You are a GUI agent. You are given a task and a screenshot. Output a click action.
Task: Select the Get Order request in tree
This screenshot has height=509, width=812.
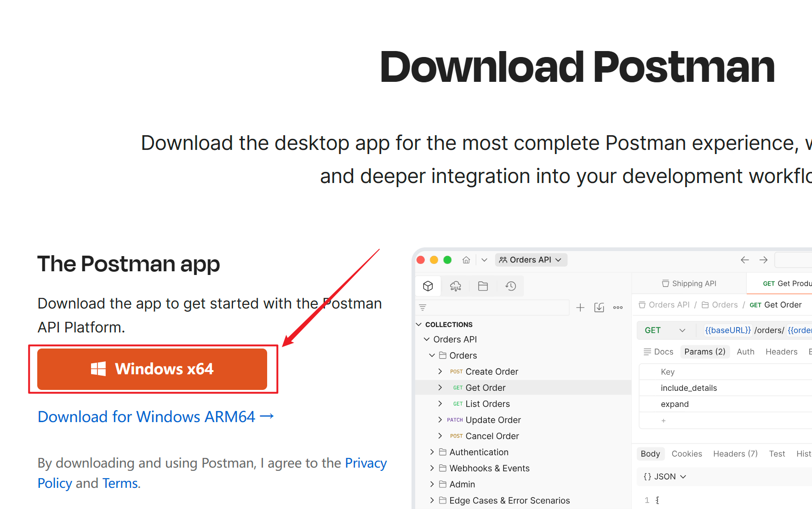pyautogui.click(x=486, y=388)
